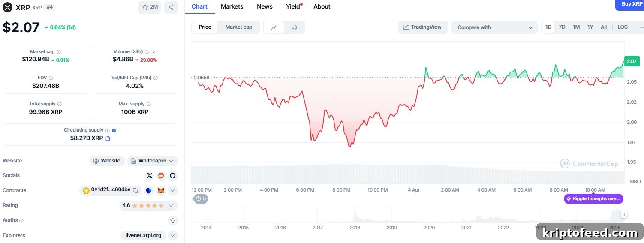The width and height of the screenshot is (644, 243).
Task: Click the Market cap info icon
Action: click(59, 52)
